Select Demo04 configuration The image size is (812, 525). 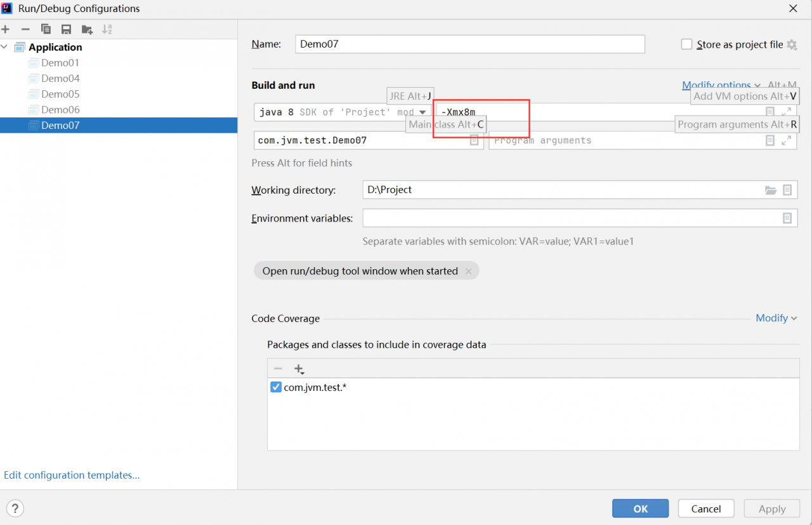(x=60, y=79)
